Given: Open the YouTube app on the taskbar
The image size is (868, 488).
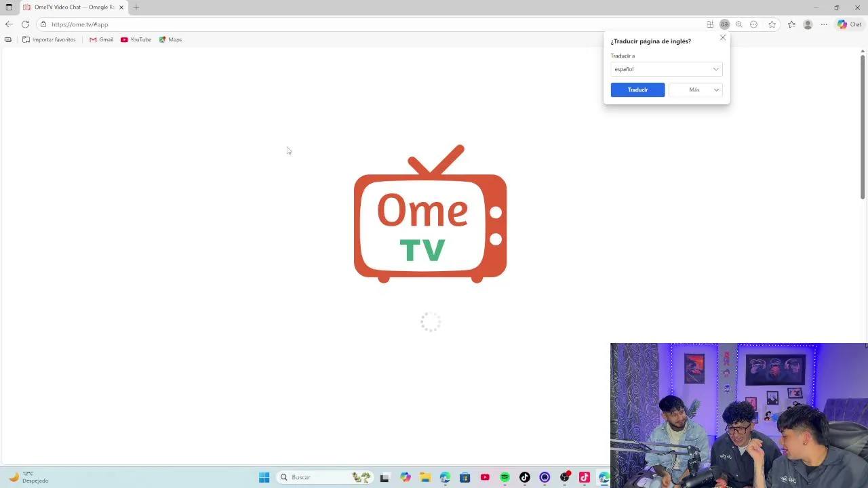Looking at the screenshot, I should coord(485,477).
